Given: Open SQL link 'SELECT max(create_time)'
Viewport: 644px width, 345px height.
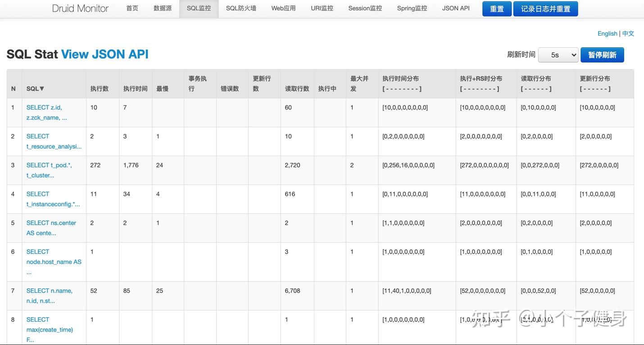Looking at the screenshot, I should click(x=50, y=330).
